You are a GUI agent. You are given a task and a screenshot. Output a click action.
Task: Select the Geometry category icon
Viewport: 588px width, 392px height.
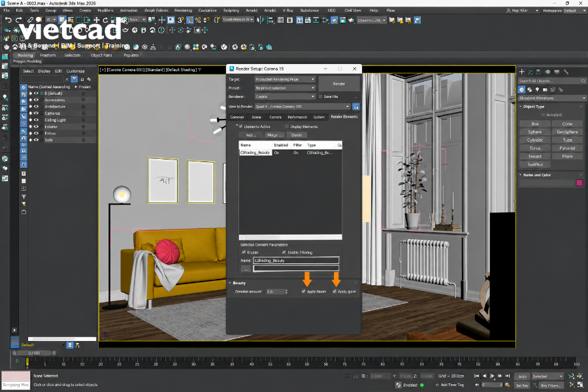521,90
